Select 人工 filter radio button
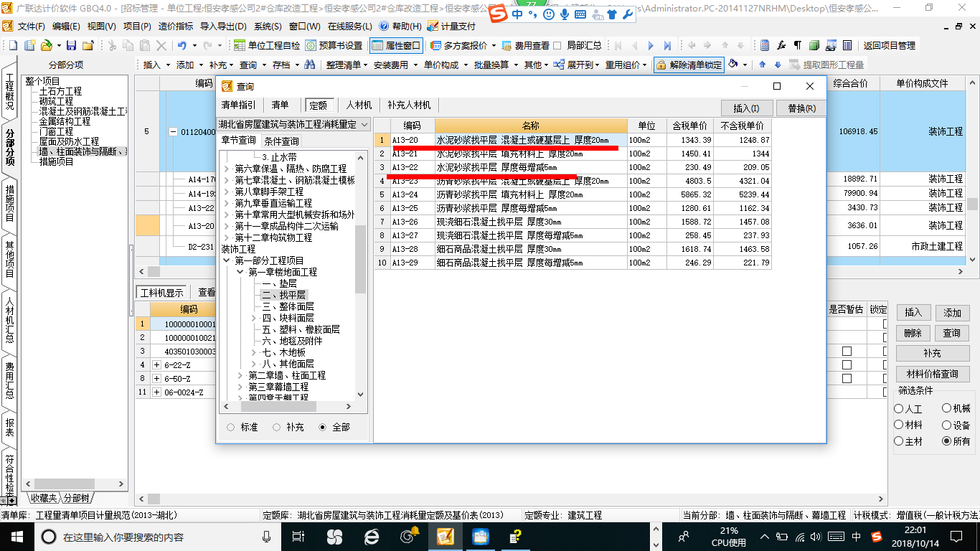Screen dimensions: 980x551 pos(899,408)
